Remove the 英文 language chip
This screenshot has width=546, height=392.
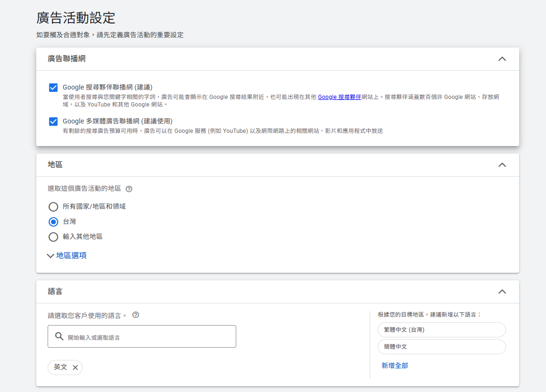point(75,367)
